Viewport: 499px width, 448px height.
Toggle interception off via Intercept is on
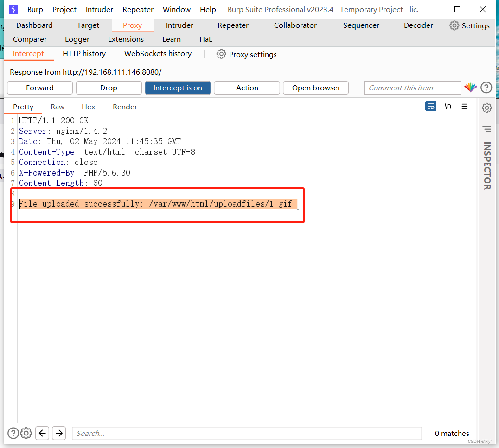[x=178, y=88]
